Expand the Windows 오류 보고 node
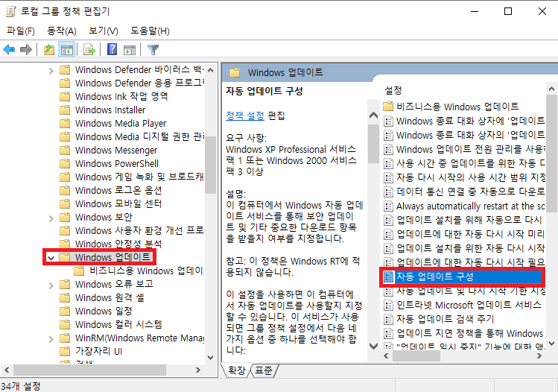558x392 pixels. (x=51, y=285)
